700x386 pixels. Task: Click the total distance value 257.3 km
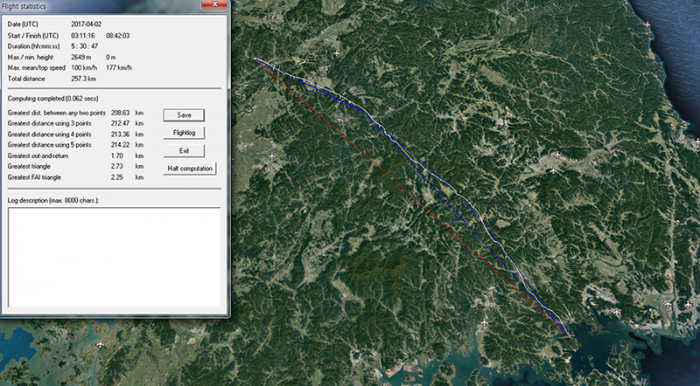click(x=83, y=79)
